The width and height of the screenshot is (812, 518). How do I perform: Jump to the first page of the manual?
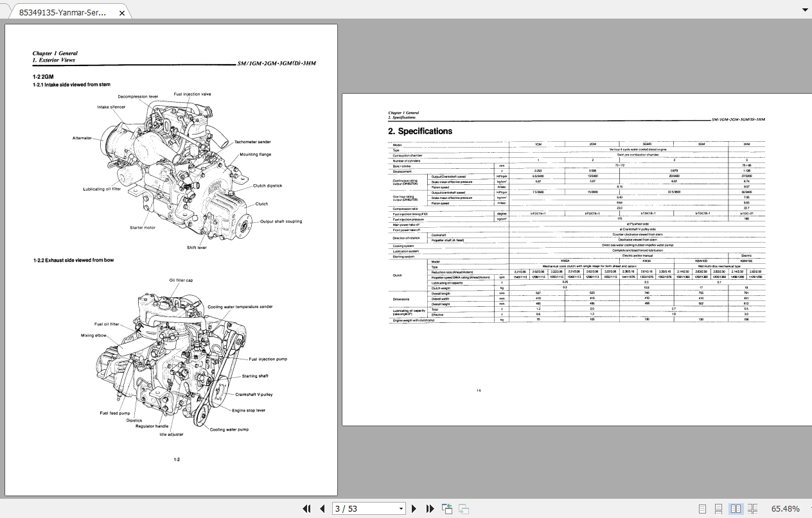click(x=306, y=508)
